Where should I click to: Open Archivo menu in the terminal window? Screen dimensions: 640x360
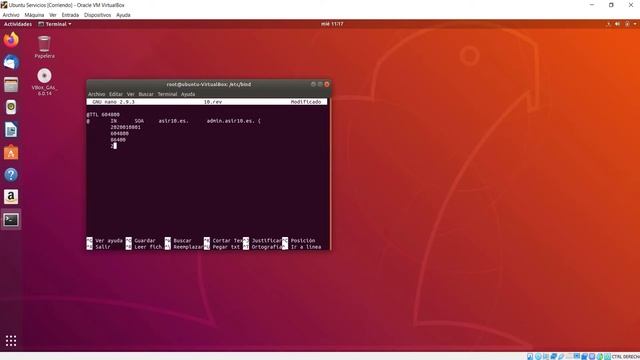point(97,94)
